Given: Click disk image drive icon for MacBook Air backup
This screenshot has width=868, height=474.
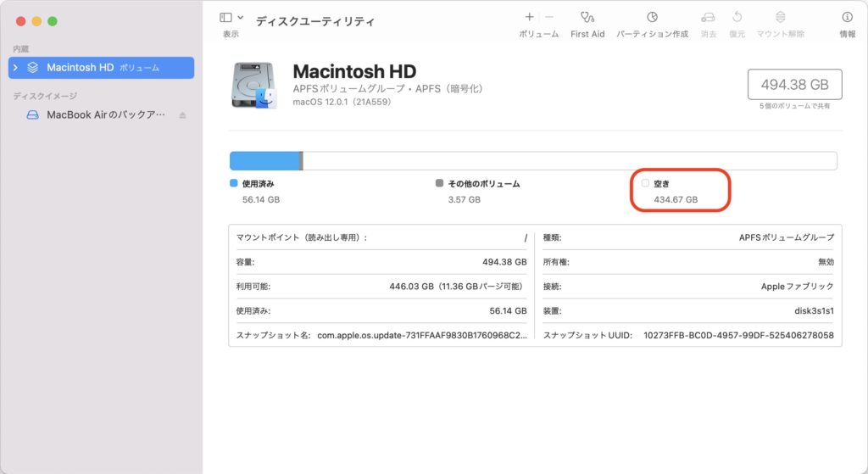Looking at the screenshot, I should 33,114.
